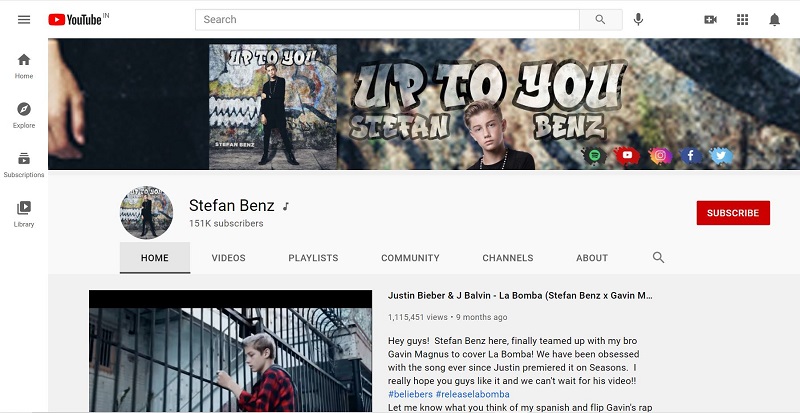Click the #releaselabomba hashtag
The width and height of the screenshot is (800, 413).
pos(472,394)
